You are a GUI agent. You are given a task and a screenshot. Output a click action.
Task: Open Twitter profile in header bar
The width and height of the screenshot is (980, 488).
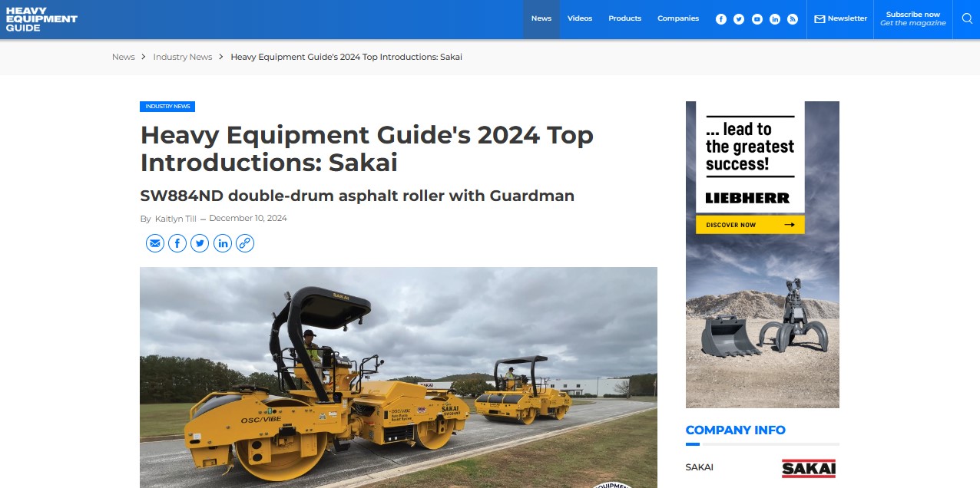(x=739, y=19)
